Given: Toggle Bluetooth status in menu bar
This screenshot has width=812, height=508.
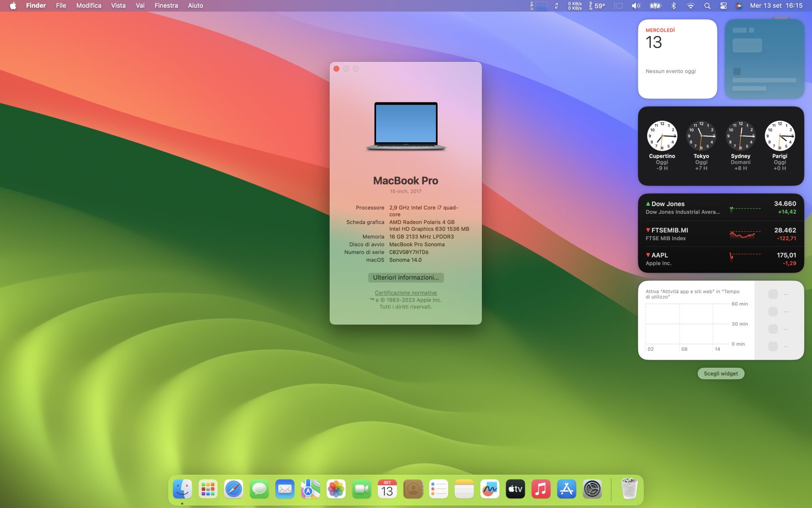Looking at the screenshot, I should [x=674, y=6].
